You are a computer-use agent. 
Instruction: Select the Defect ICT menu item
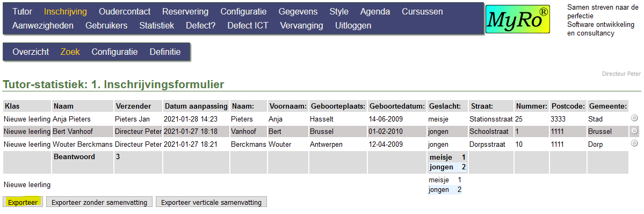tap(248, 25)
